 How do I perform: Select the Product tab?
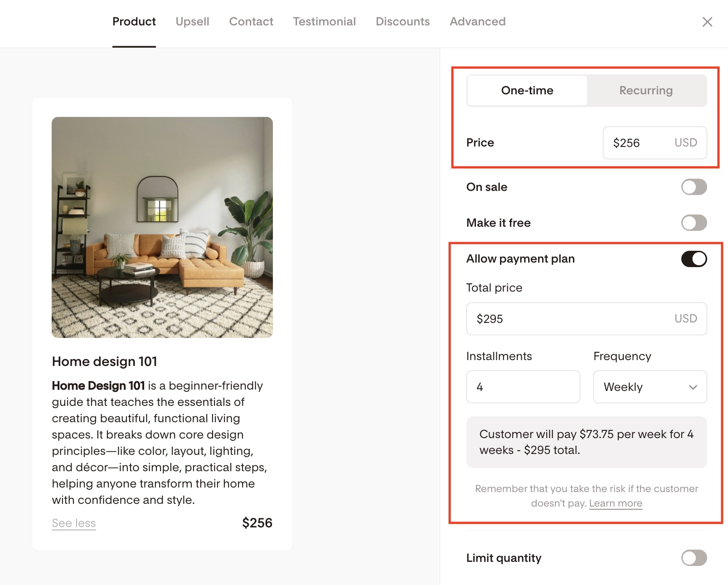coord(134,22)
